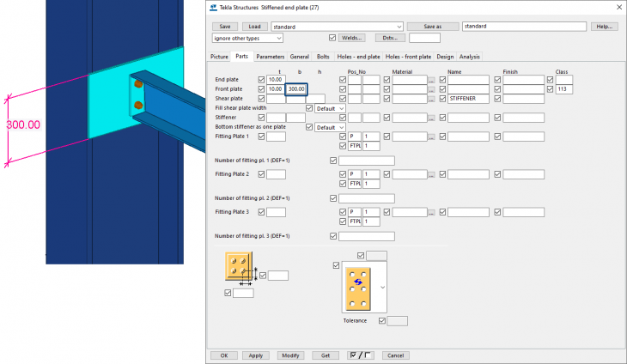Image resolution: width=627 pixels, height=364 pixels.
Task: Select the upper orange bolt in model
Action: pyautogui.click(x=138, y=84)
